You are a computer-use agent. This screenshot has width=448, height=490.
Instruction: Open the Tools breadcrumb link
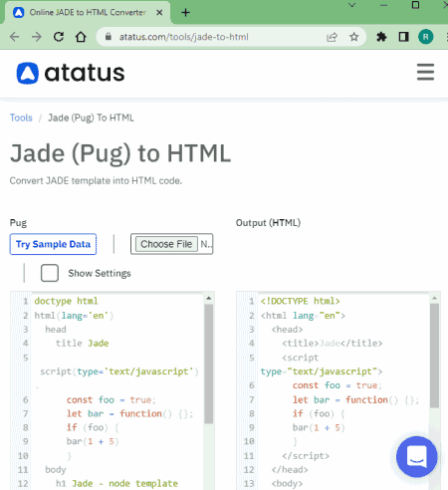[21, 118]
